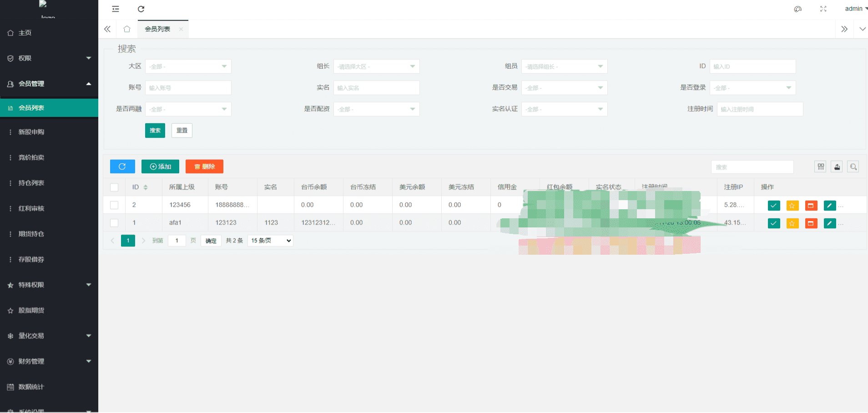Image resolution: width=868 pixels, height=413 pixels.
Task: Open 存股借券 in the sidebar
Action: (x=49, y=259)
